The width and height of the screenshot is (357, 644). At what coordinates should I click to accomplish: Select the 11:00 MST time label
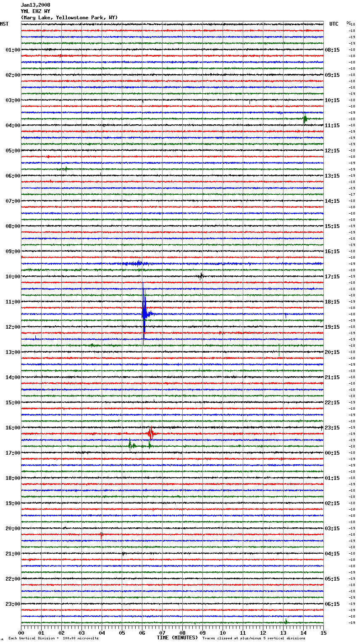13,302
